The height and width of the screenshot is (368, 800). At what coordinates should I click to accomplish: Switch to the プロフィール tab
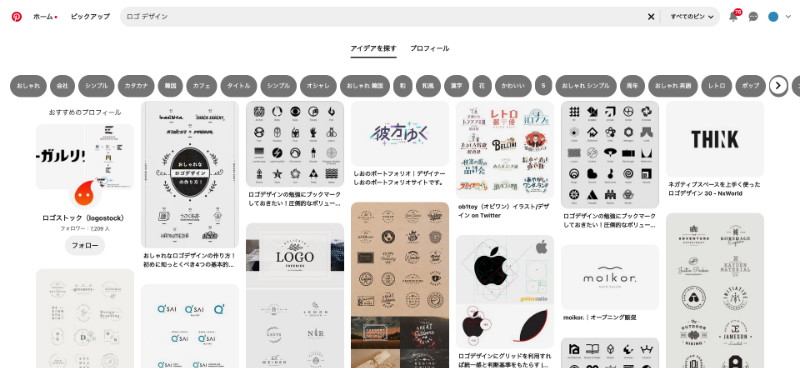tap(430, 48)
